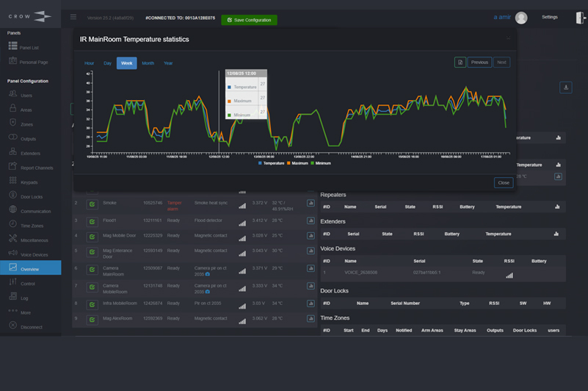Toggle green edit checkbox for Mag AlexRoom
The width and height of the screenshot is (588, 391).
(x=92, y=319)
